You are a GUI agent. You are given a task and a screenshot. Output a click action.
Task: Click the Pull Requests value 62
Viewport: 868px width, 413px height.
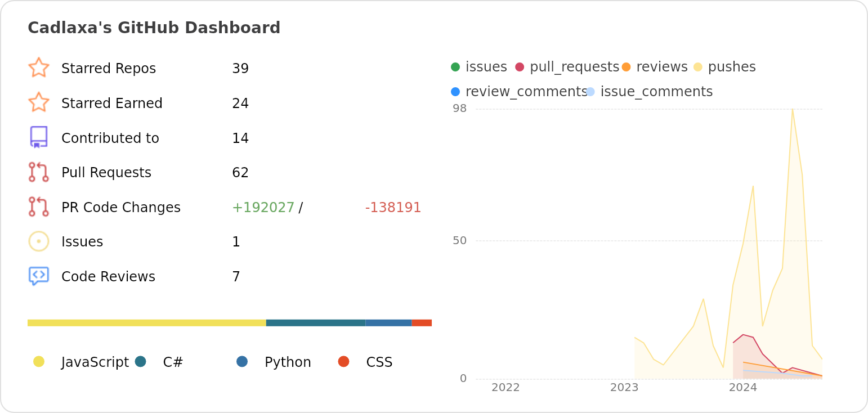240,173
